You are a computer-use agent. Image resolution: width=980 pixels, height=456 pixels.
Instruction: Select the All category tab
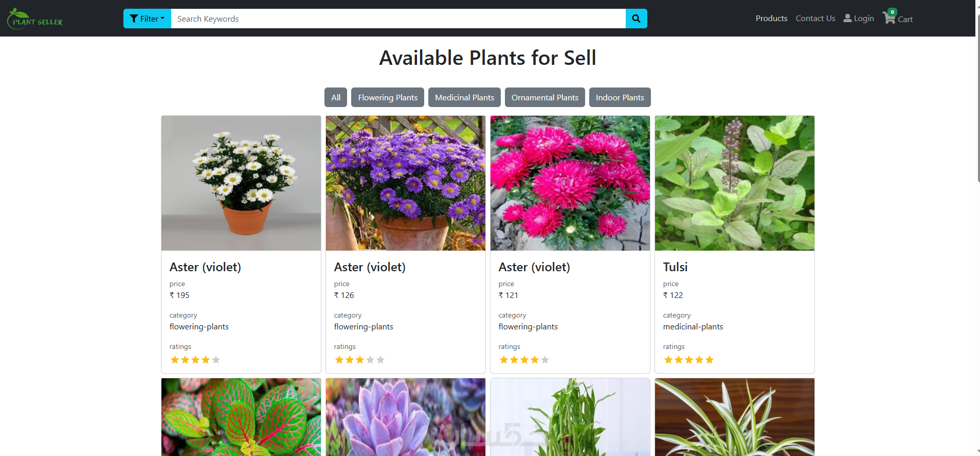pos(336,97)
